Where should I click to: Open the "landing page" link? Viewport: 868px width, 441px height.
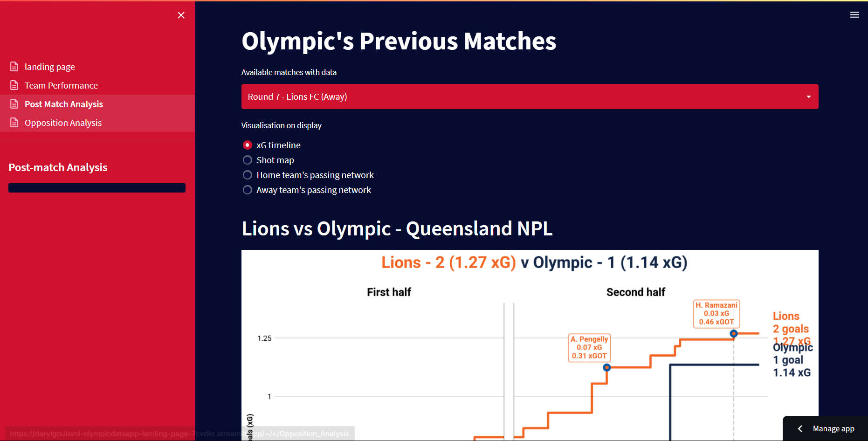[49, 66]
